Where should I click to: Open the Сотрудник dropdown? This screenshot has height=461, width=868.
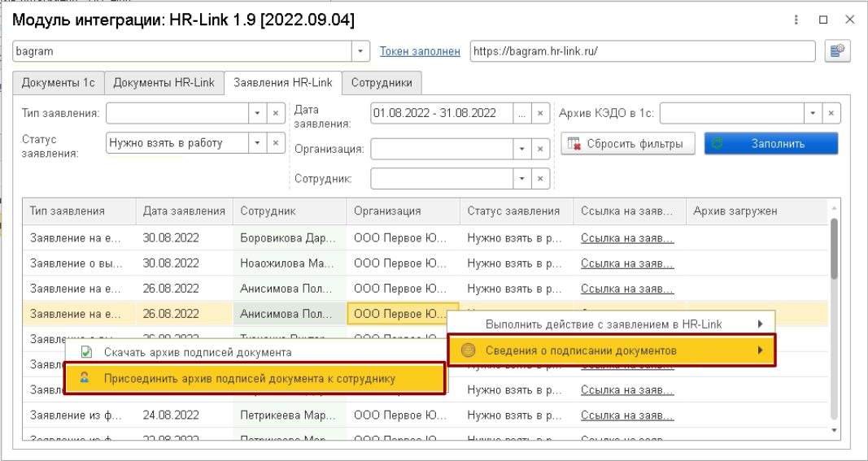point(521,178)
